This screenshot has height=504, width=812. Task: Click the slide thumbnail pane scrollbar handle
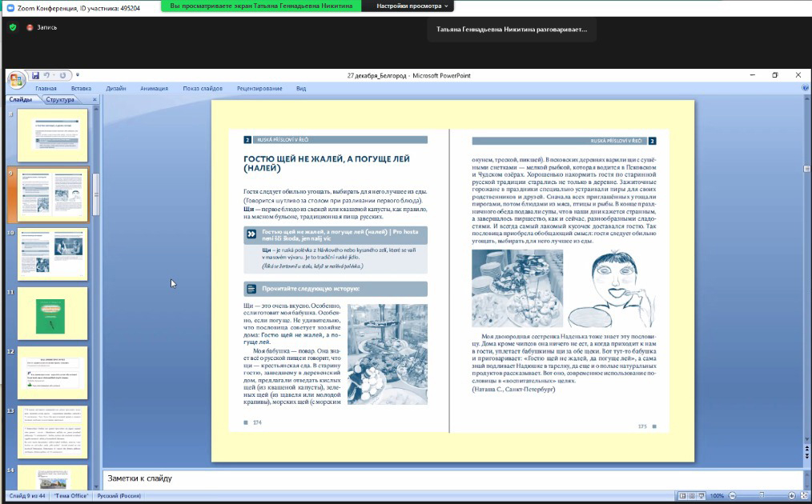(96, 194)
